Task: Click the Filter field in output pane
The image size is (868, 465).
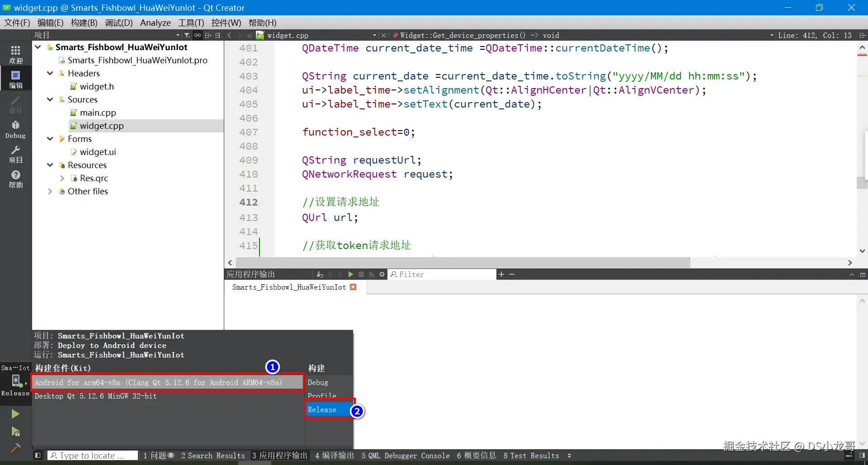Action: [x=442, y=274]
